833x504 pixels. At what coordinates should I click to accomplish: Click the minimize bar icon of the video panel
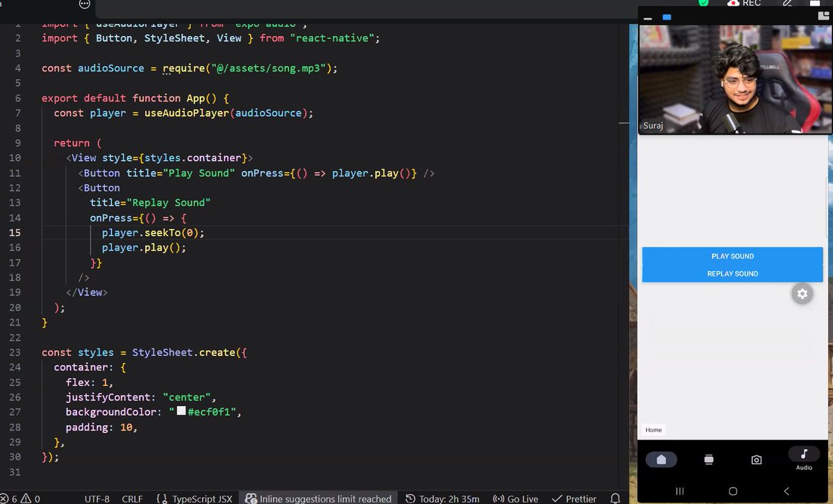(x=648, y=19)
